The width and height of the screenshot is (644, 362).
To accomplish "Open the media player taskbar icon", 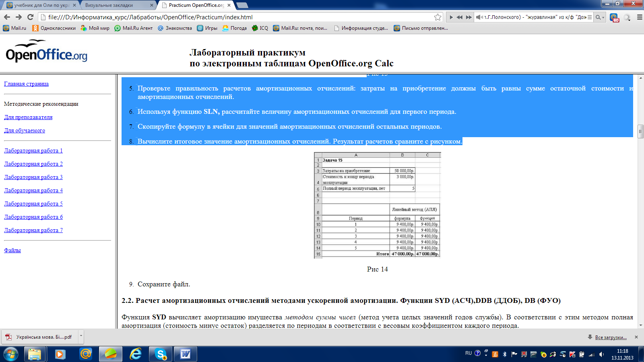I will tap(60, 354).
